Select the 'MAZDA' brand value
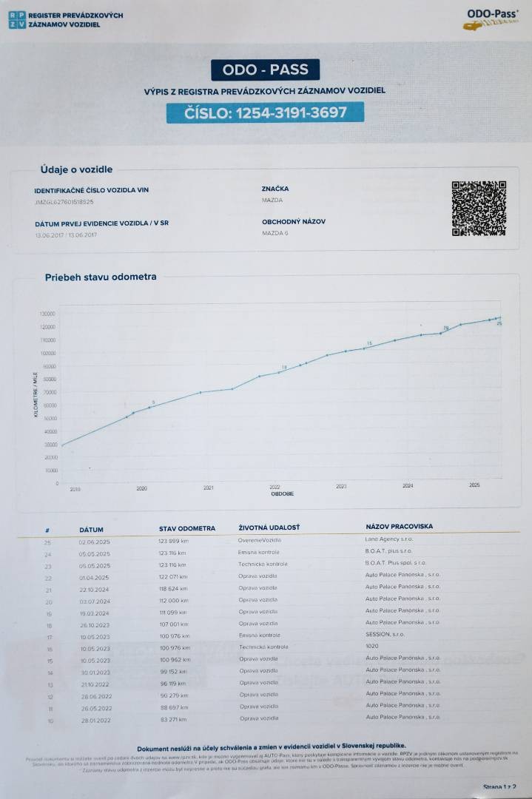 (x=272, y=200)
